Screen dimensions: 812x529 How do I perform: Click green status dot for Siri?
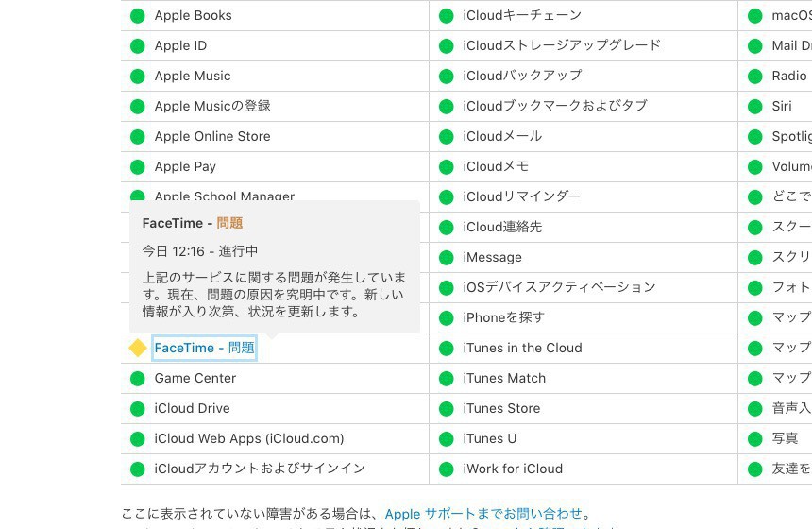tap(755, 107)
